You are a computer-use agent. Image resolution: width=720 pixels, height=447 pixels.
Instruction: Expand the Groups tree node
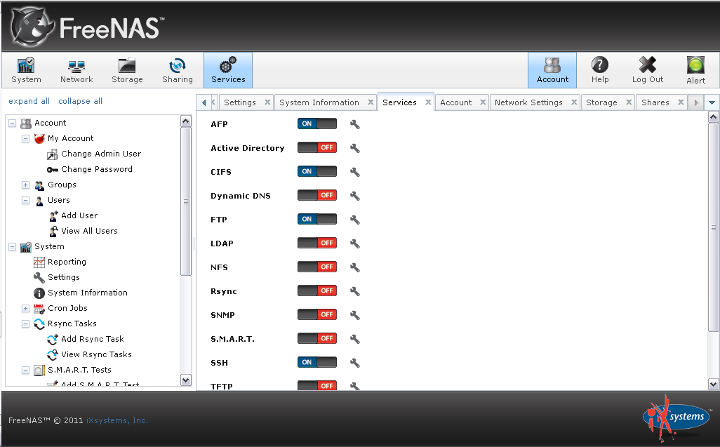(26, 185)
